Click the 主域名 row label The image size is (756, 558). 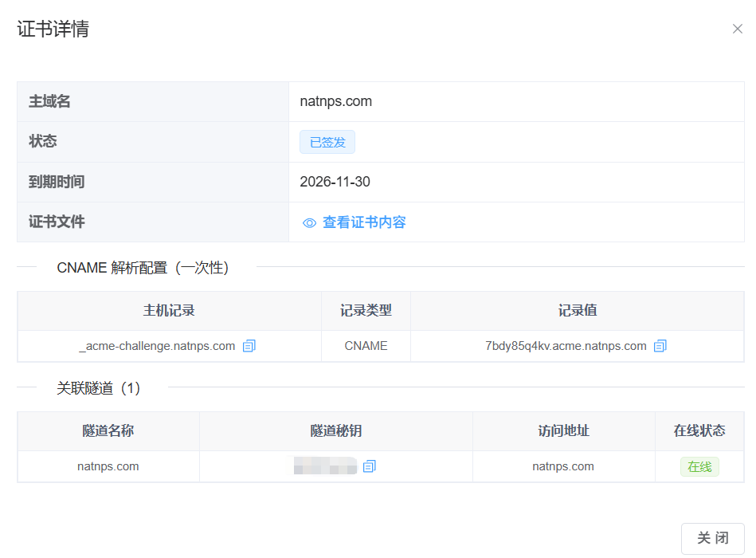pyautogui.click(x=49, y=101)
